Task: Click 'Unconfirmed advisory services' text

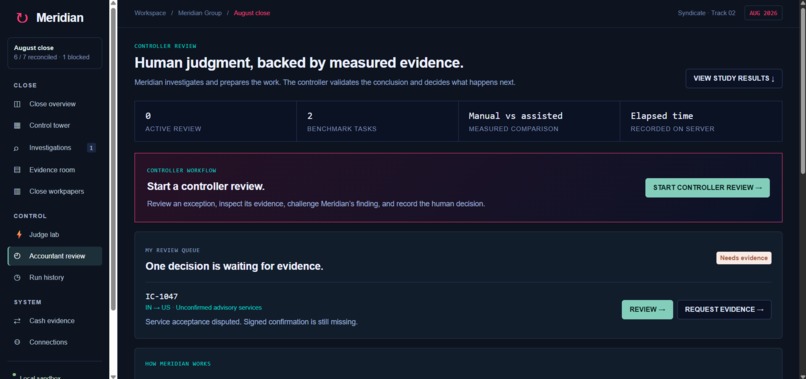Action: pos(218,308)
